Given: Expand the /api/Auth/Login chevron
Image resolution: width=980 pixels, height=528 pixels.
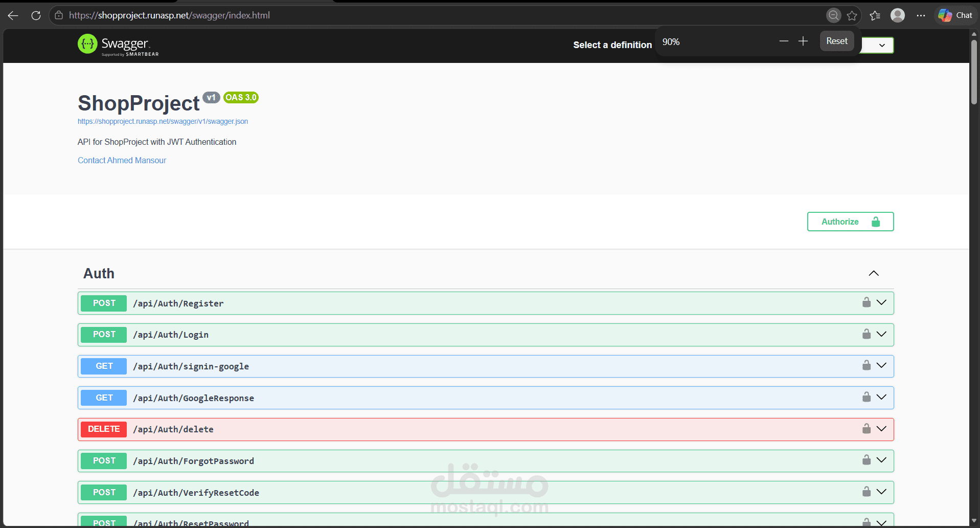Looking at the screenshot, I should click(881, 334).
